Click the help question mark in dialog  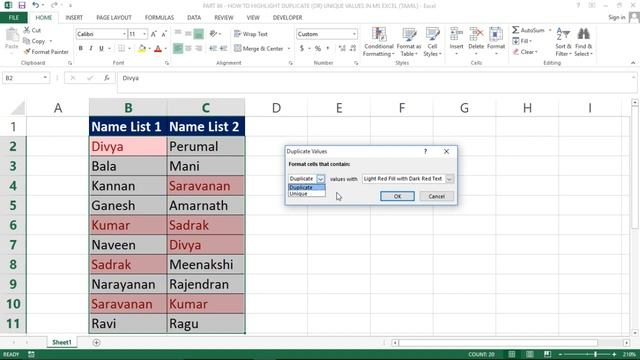tap(425, 151)
